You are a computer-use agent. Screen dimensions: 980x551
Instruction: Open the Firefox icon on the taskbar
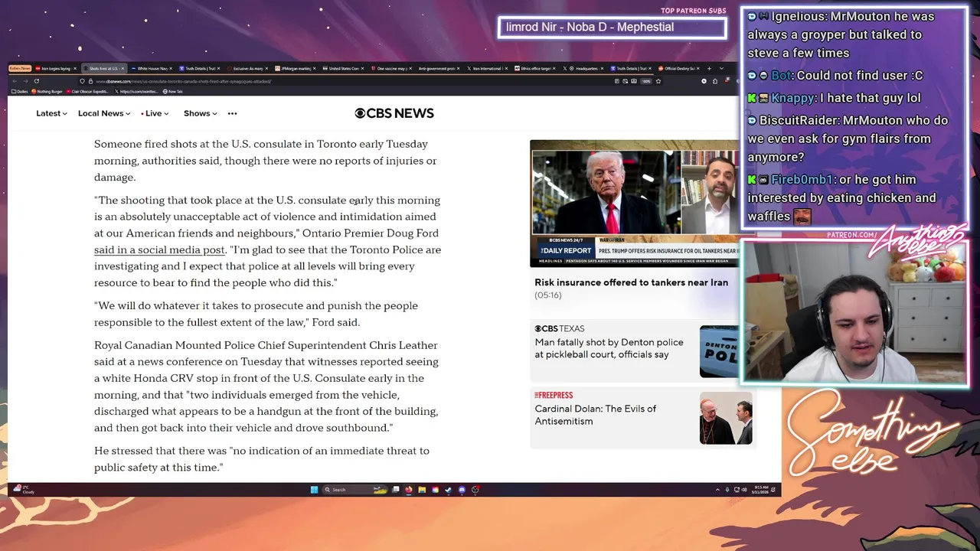pos(408,490)
